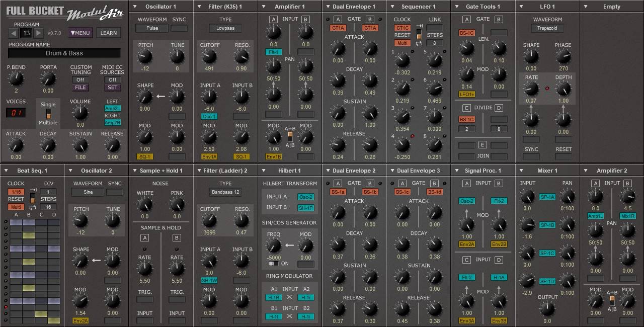This screenshot has height=327, width=644.
Task: Open LFO 1 waveform selector showing Trapezoid
Action: [x=547, y=28]
